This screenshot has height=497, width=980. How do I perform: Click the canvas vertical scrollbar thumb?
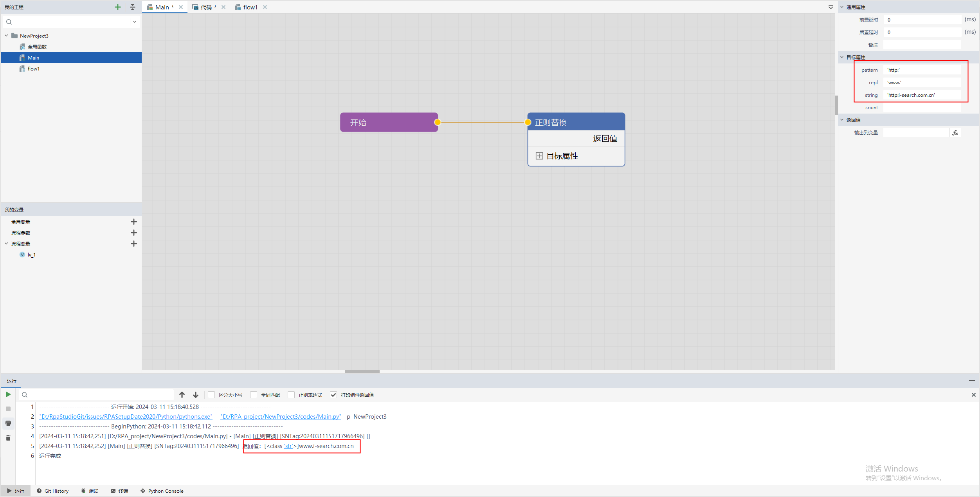tap(836, 105)
